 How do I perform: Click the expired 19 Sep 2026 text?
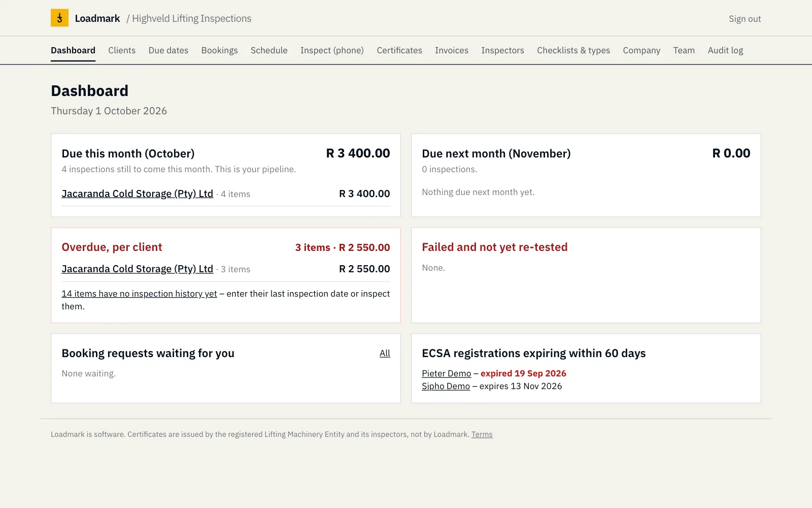tap(523, 373)
